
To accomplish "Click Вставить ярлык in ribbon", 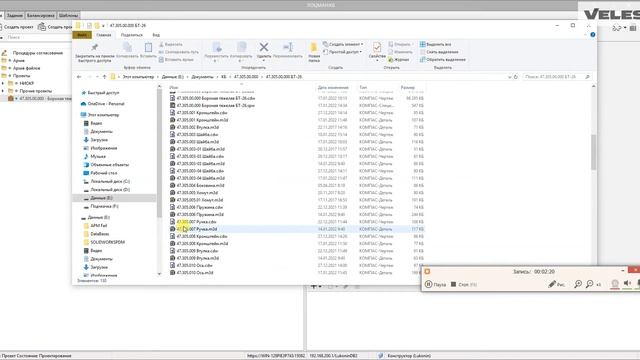I will pyautogui.click(x=176, y=60).
